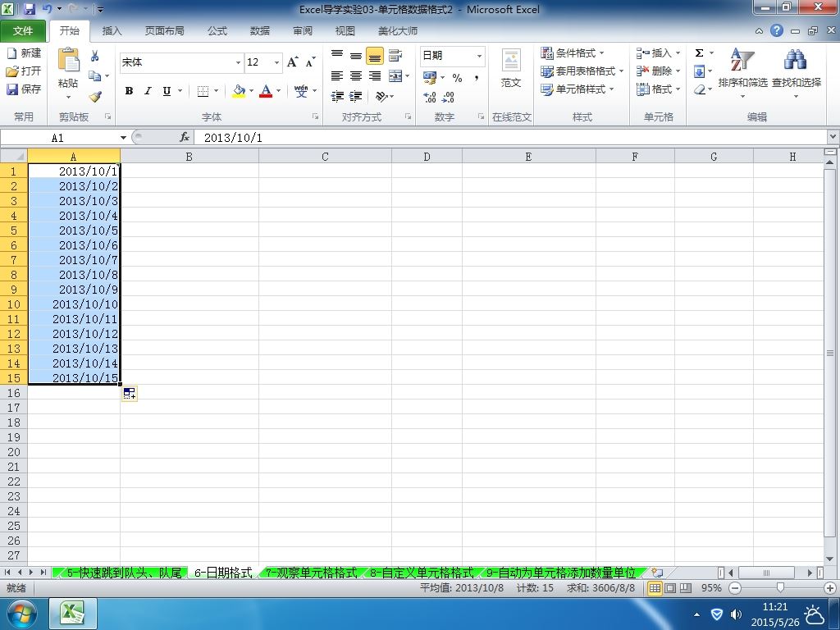Click the 保存 save button in ribbon

click(24, 89)
